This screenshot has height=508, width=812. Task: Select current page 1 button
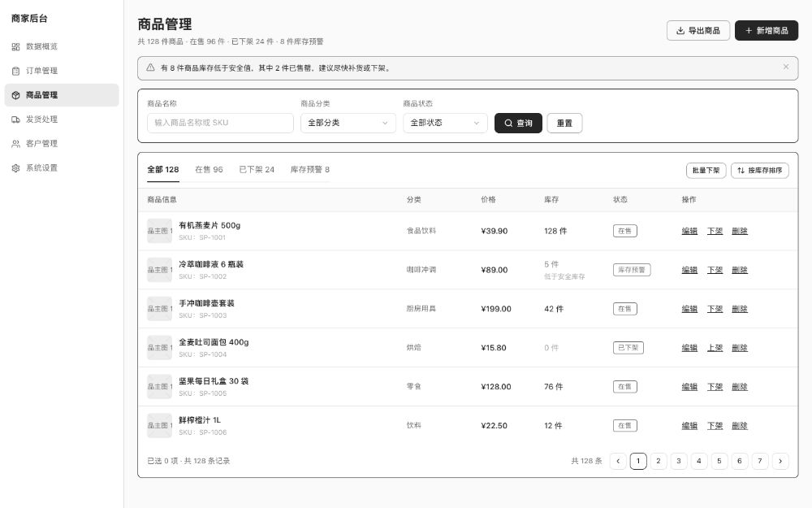click(638, 461)
